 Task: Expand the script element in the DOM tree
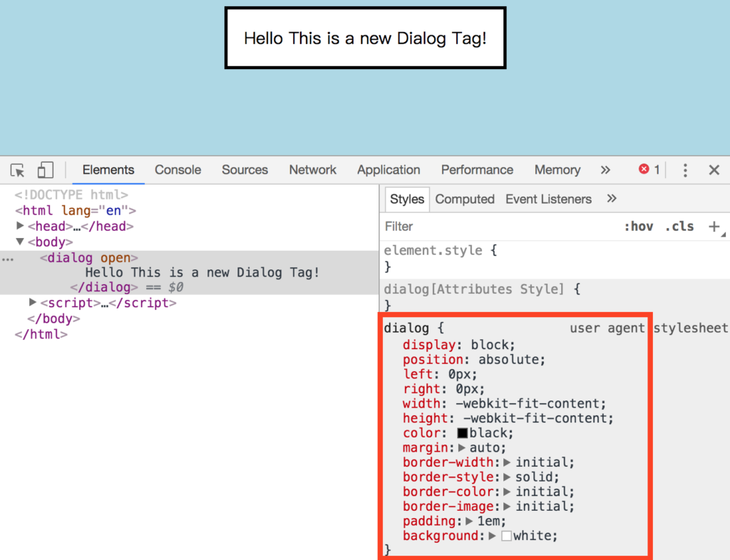[x=32, y=302]
